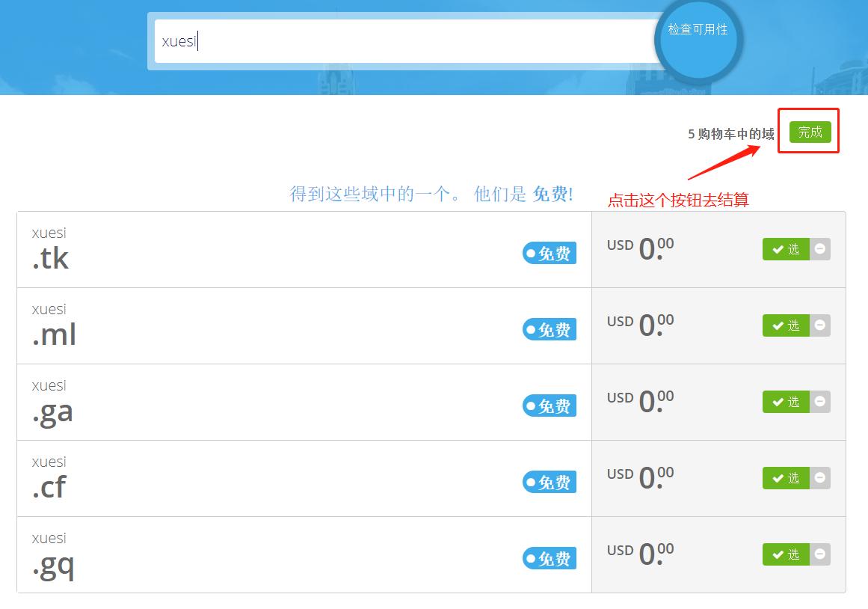
Task: Click the USD 0.00 price for xuesi.gq
Action: 641,554
